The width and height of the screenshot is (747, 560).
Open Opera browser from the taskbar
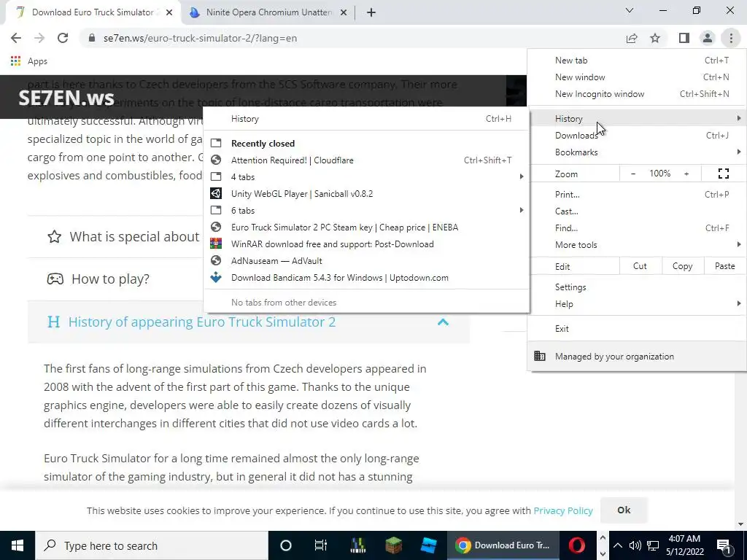tap(576, 545)
